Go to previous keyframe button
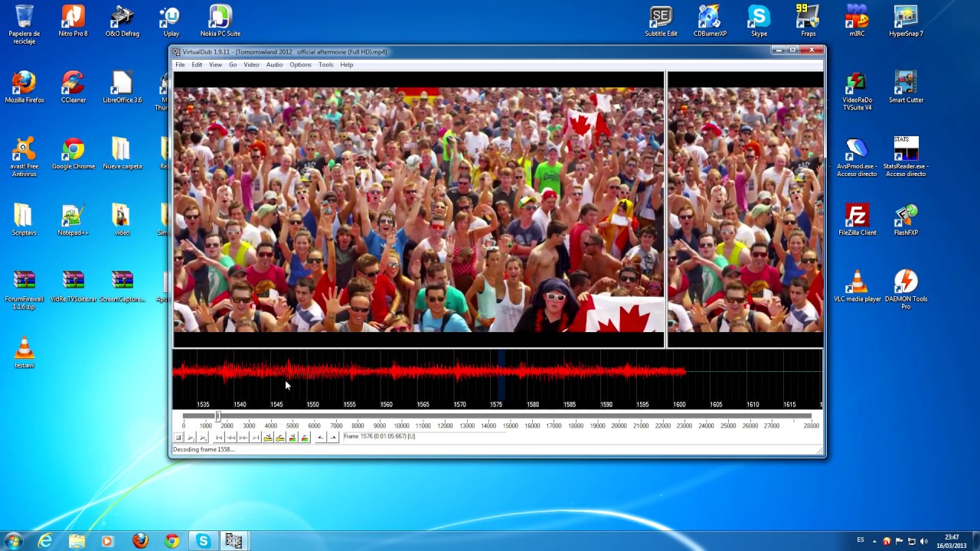The width and height of the screenshot is (980, 551). click(x=268, y=437)
